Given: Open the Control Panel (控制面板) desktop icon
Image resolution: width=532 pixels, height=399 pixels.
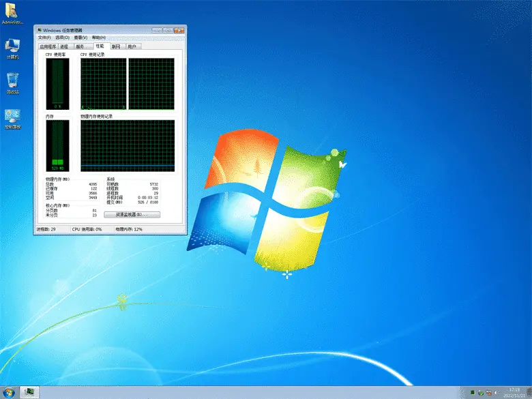Looking at the screenshot, I should tap(12, 118).
